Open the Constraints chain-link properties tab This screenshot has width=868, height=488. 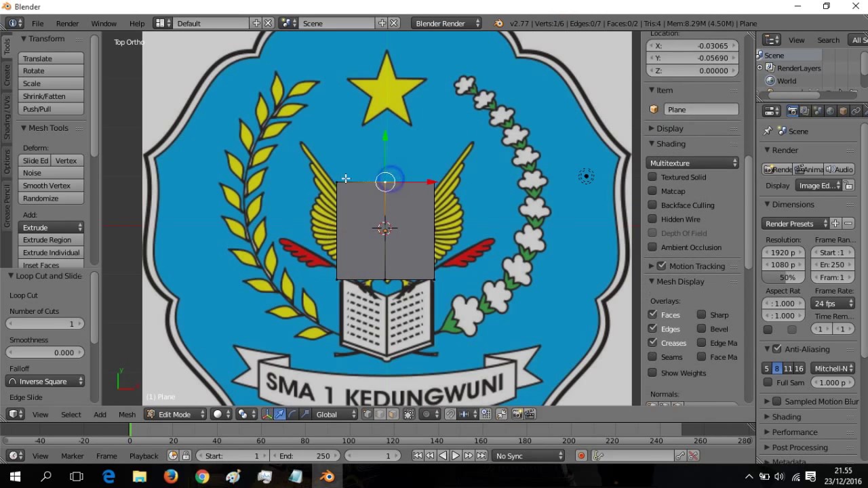[x=855, y=111]
